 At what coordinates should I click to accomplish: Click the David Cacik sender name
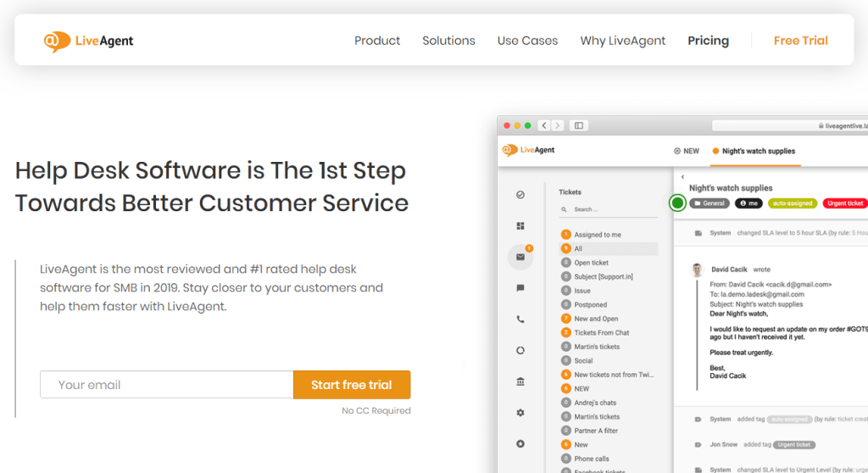pyautogui.click(x=729, y=270)
